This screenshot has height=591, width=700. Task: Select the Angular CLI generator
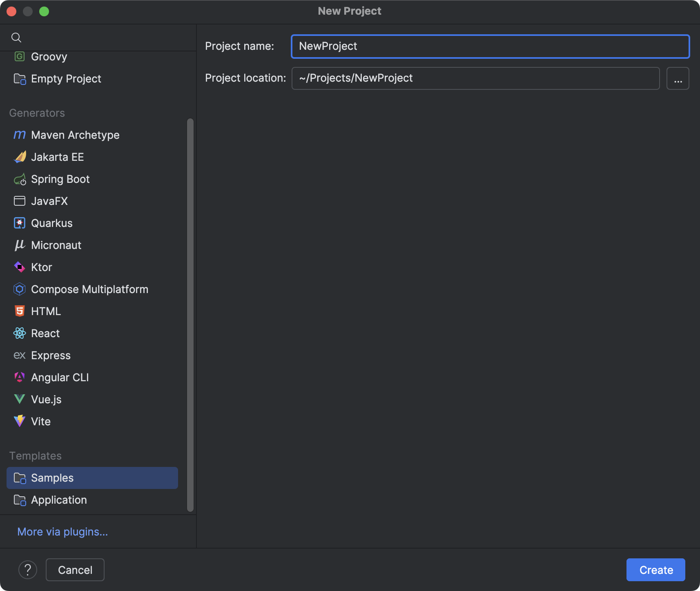coord(60,377)
